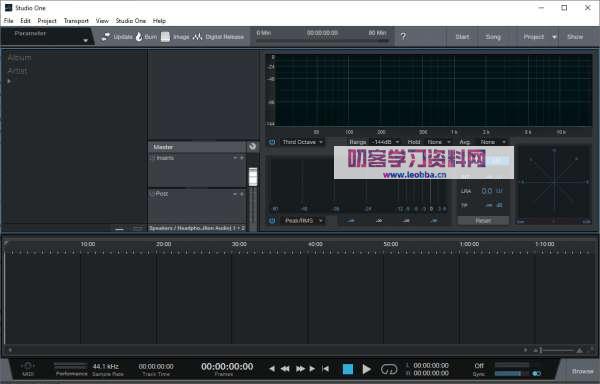The height and width of the screenshot is (384, 600).
Task: Click the Play transport button
Action: pos(367,369)
